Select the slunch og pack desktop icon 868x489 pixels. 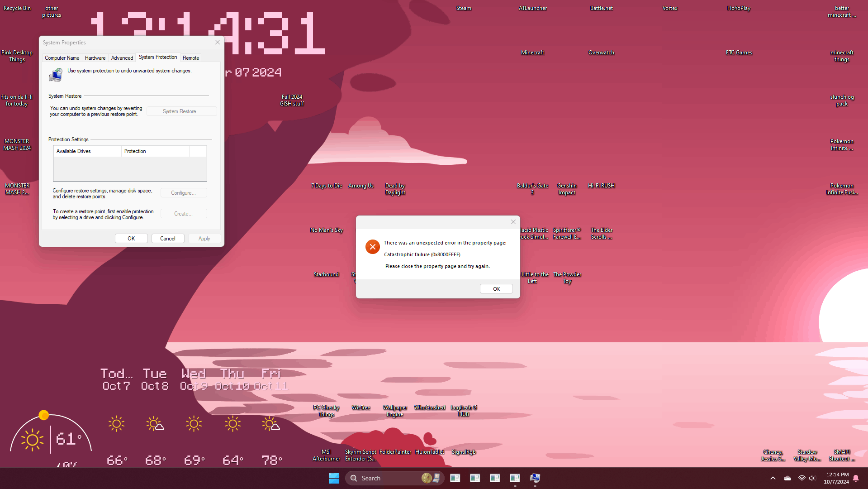tap(842, 101)
